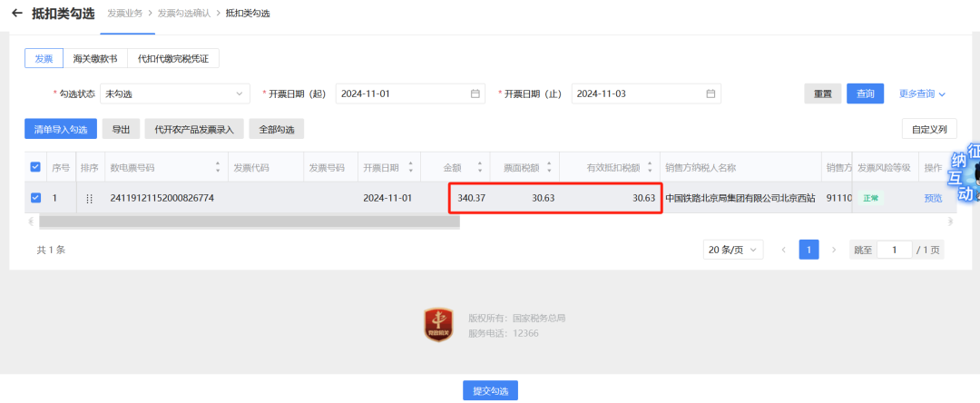This screenshot has height=403, width=980.
Task: Click invoice number 24119121152000826774
Action: point(162,198)
